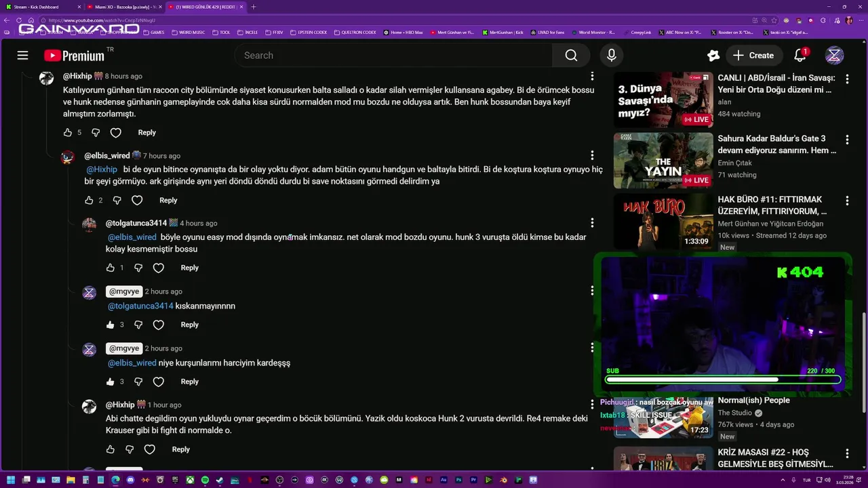Viewport: 868px width, 488px height.
Task: Heart the elbis_wired comment
Action: pos(137,201)
